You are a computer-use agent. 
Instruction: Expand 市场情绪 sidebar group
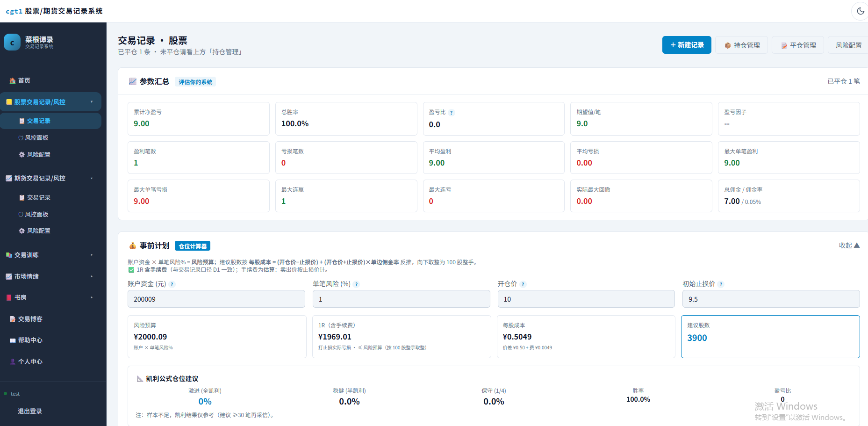click(50, 276)
